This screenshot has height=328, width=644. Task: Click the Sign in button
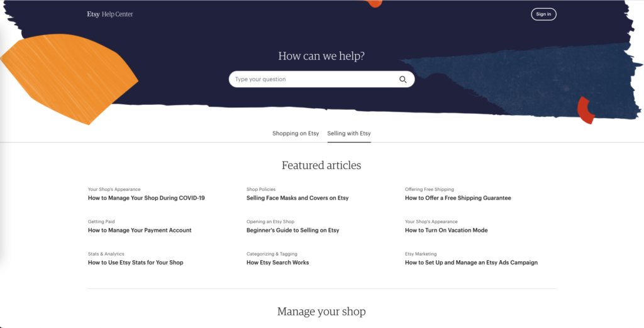tap(543, 14)
